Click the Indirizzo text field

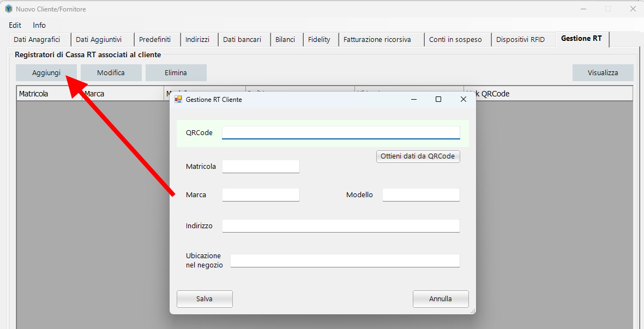coord(341,226)
